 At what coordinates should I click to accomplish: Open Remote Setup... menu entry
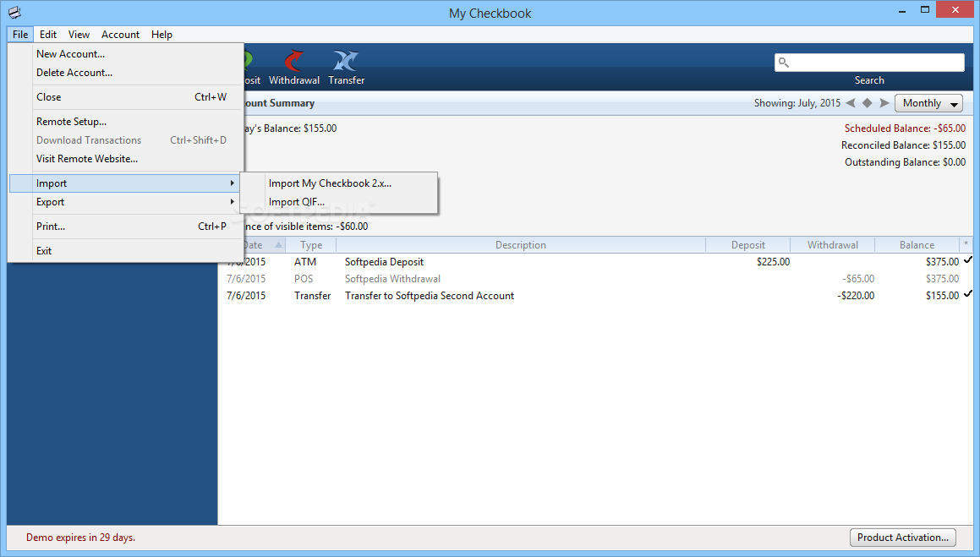[125, 121]
